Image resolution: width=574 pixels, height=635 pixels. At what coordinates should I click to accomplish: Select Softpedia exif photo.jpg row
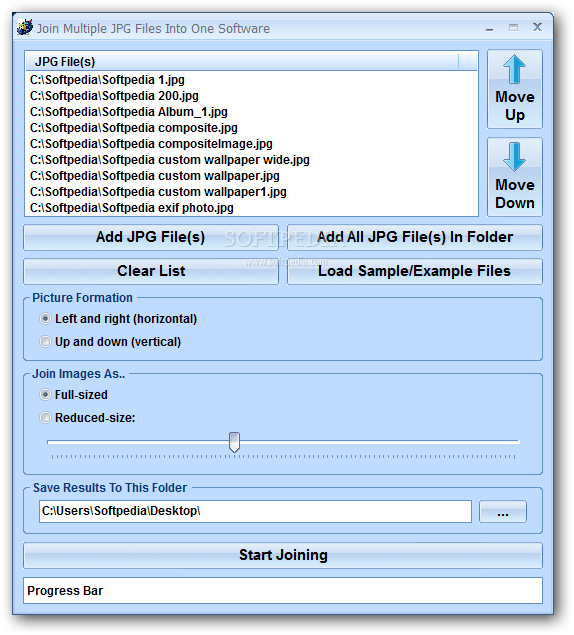[251, 208]
